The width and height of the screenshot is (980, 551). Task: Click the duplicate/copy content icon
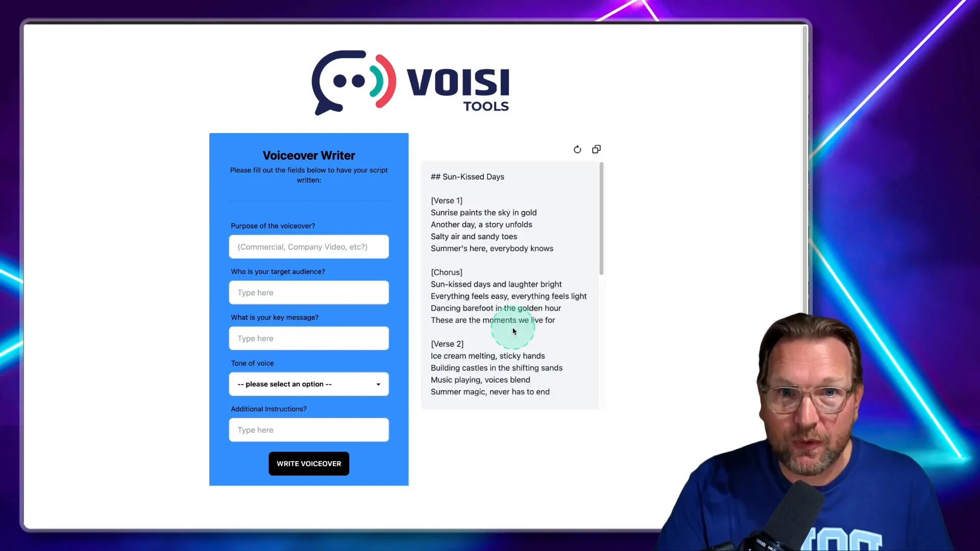tap(596, 148)
